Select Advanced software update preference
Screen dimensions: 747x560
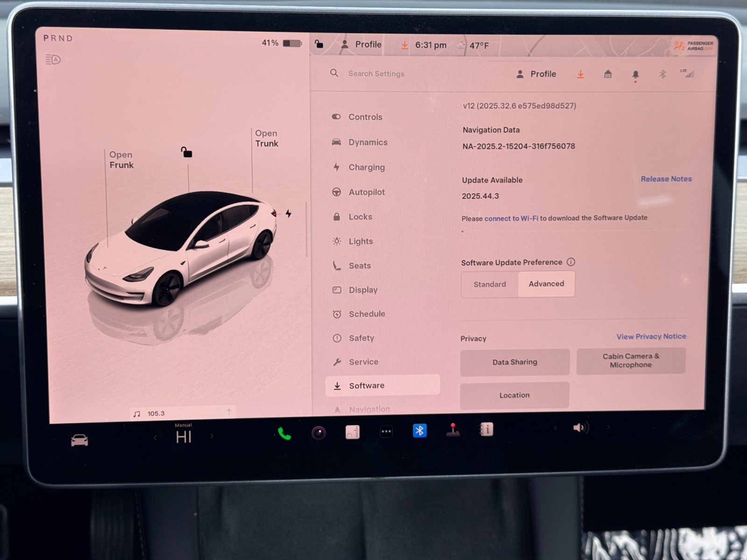click(546, 284)
